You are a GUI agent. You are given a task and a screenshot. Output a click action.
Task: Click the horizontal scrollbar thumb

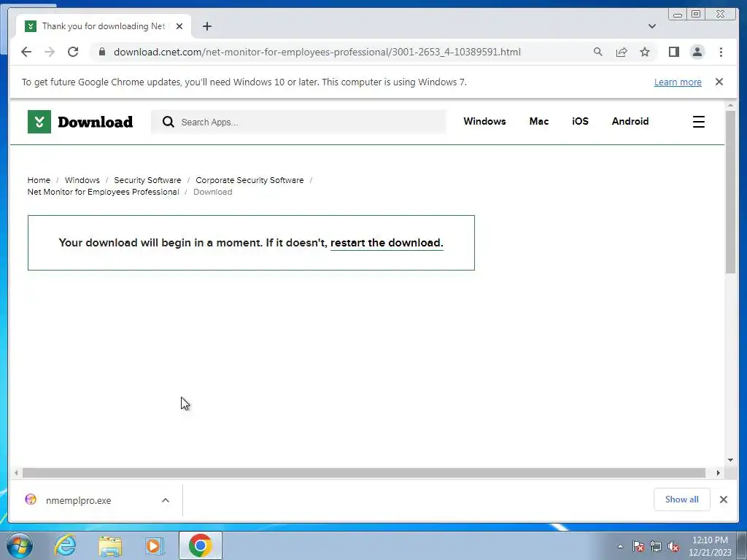pyautogui.click(x=364, y=472)
